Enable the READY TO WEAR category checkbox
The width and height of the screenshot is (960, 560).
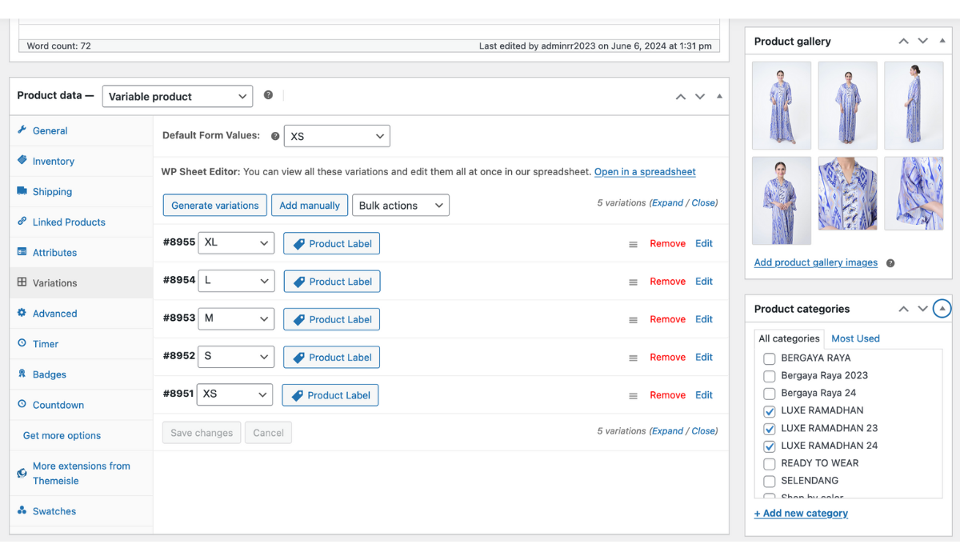click(770, 464)
